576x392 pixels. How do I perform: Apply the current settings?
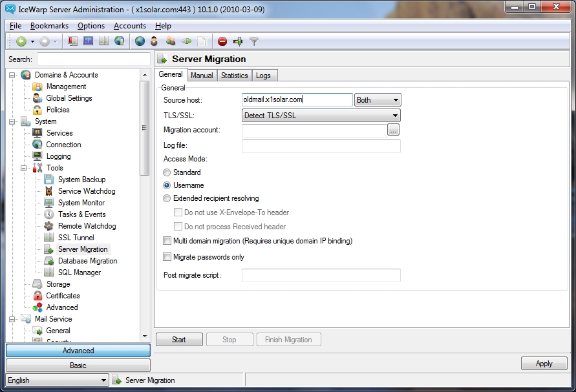[x=544, y=363]
